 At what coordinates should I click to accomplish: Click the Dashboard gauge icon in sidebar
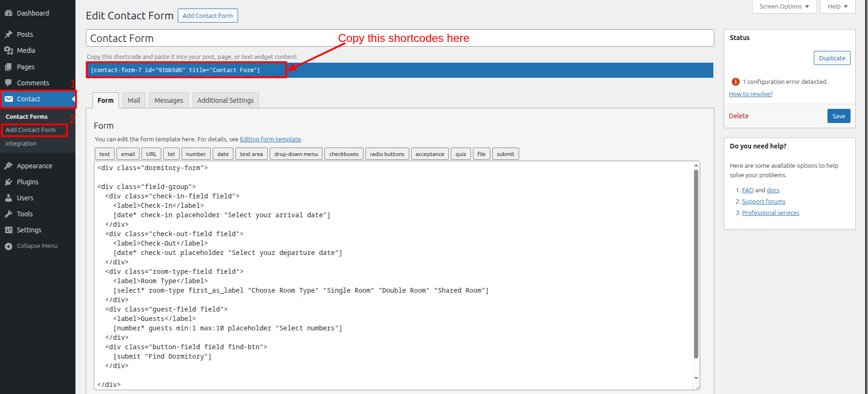pos(8,13)
